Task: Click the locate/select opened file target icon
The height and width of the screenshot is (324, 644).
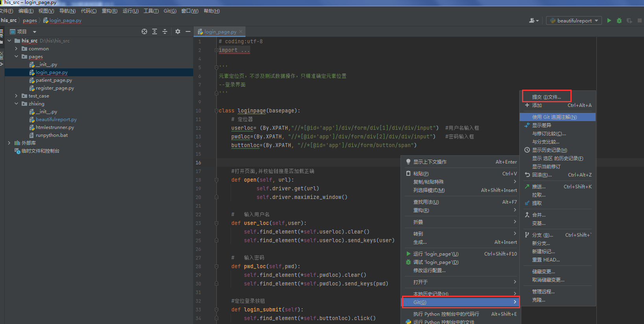Action: pos(144,31)
